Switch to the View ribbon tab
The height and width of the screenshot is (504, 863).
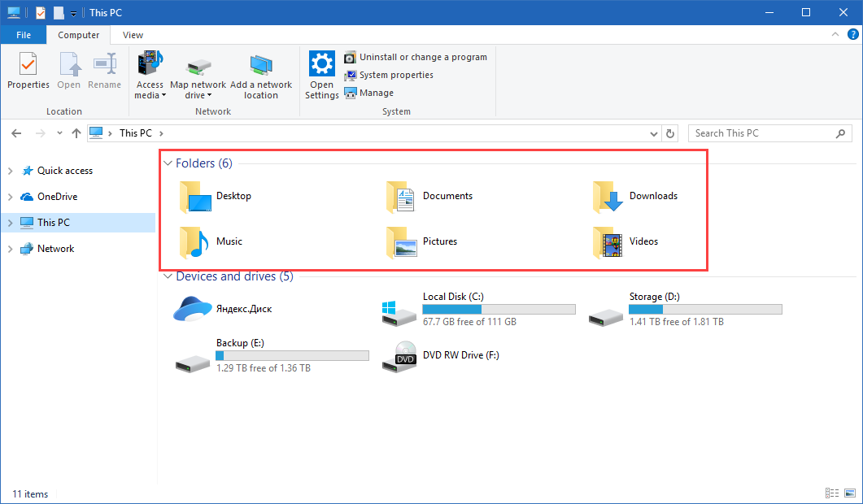click(x=132, y=35)
